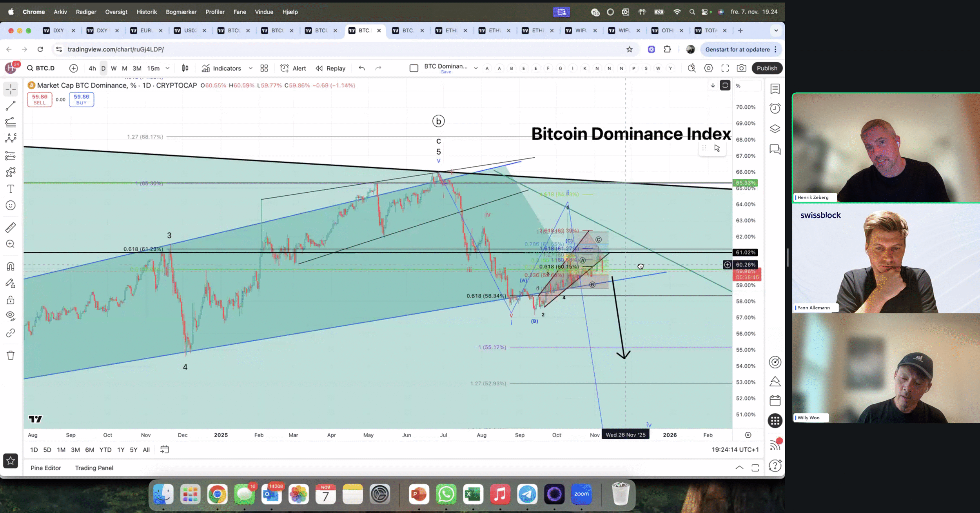Click the trash remove objects icon

(11, 355)
